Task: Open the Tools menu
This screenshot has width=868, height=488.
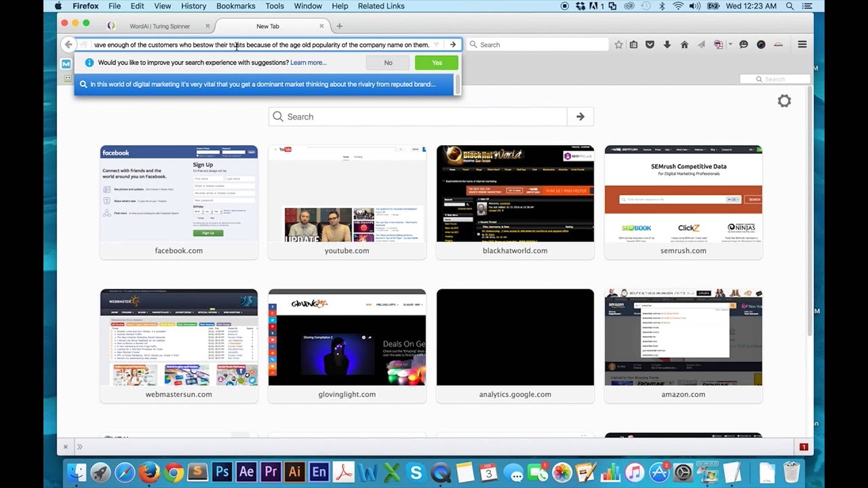Action: pos(275,6)
